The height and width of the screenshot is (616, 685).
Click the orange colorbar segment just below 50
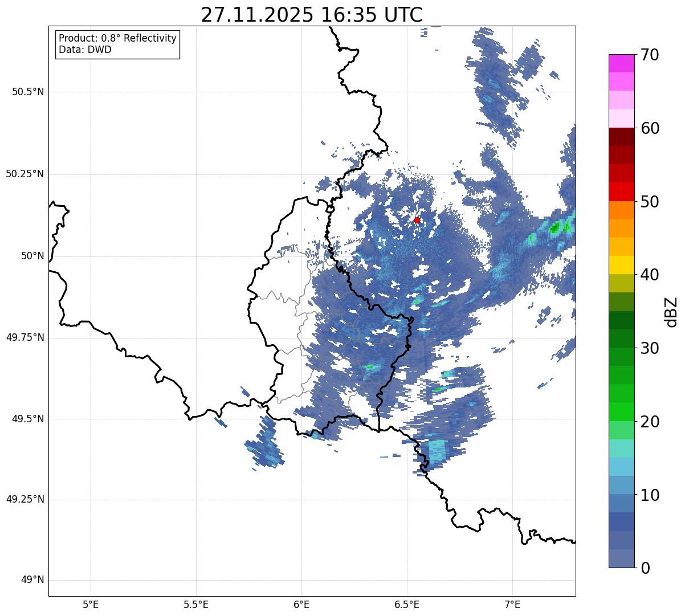pyautogui.click(x=621, y=210)
